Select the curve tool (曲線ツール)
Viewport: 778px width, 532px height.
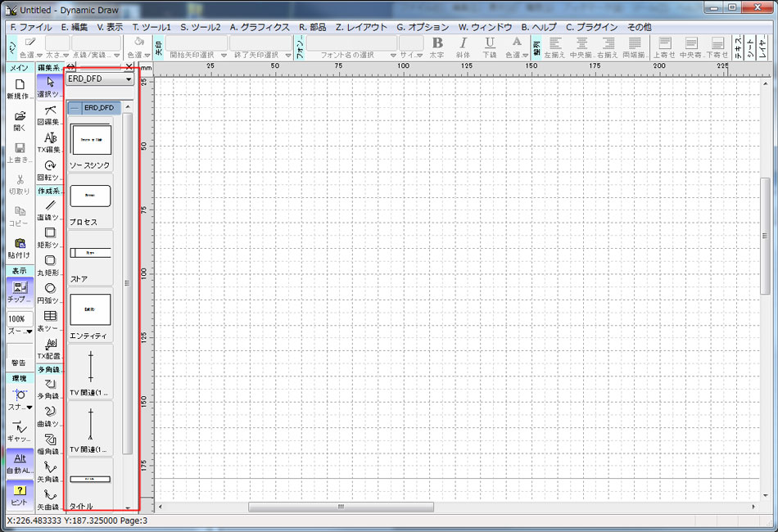[50, 417]
